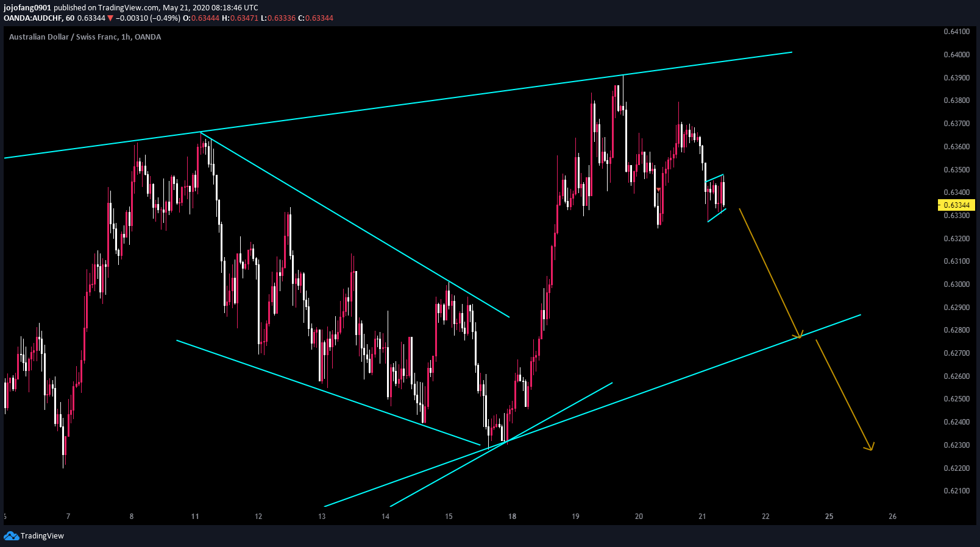Click the 0.63600 price axis label

[x=956, y=147]
